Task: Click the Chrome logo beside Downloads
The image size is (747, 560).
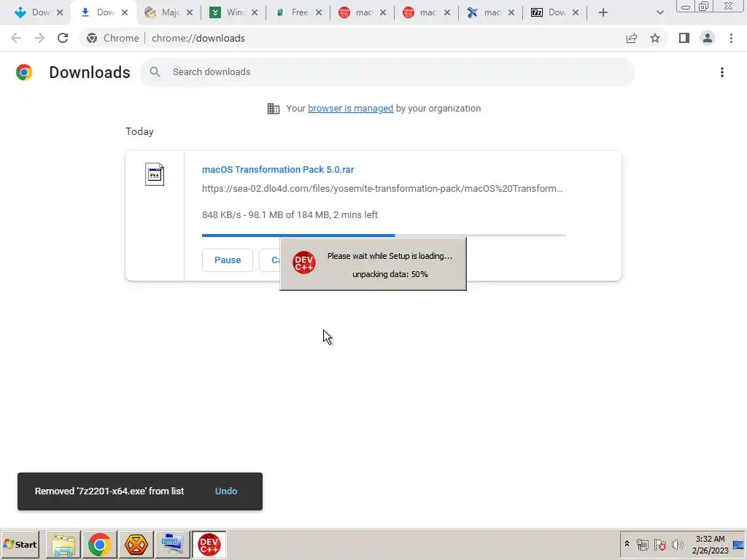Action: tap(24, 72)
